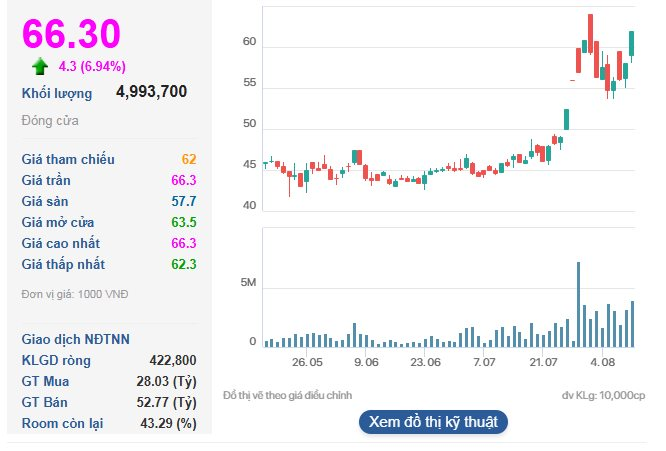Click the Giá thấp nhất value 62.3
Image resolution: width=666 pixels, height=451 pixels.
[182, 264]
